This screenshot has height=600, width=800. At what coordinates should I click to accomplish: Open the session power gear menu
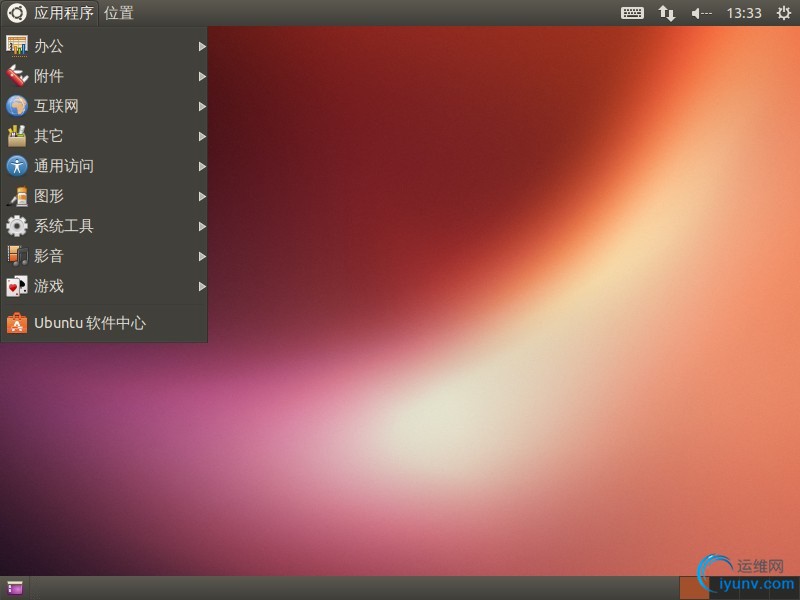point(784,13)
